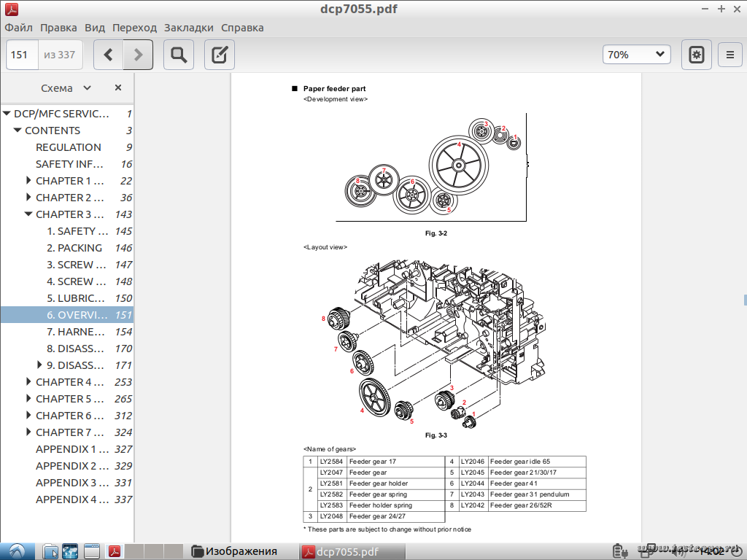Switch to the Изображения taskbar window
This screenshot has width=747, height=560.
[x=233, y=551]
